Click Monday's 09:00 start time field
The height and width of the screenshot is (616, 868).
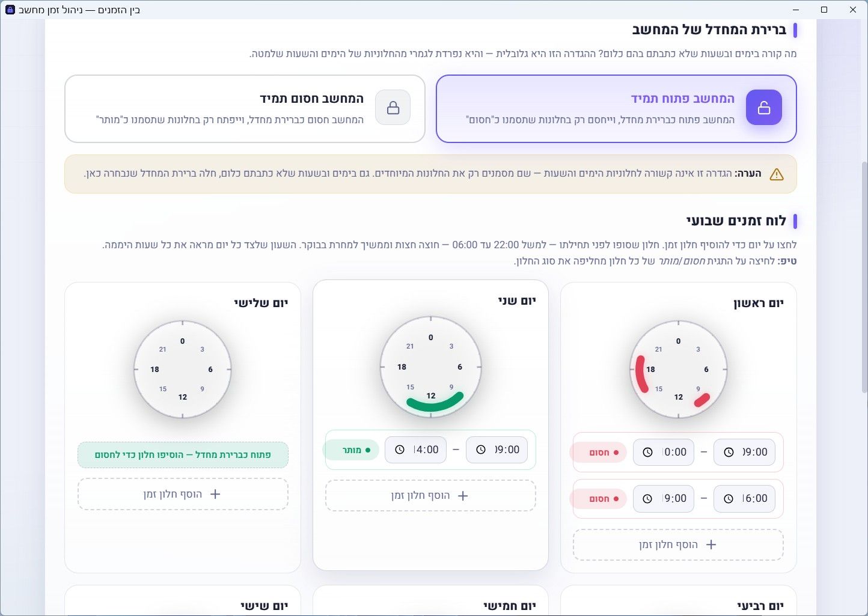pyautogui.click(x=497, y=450)
